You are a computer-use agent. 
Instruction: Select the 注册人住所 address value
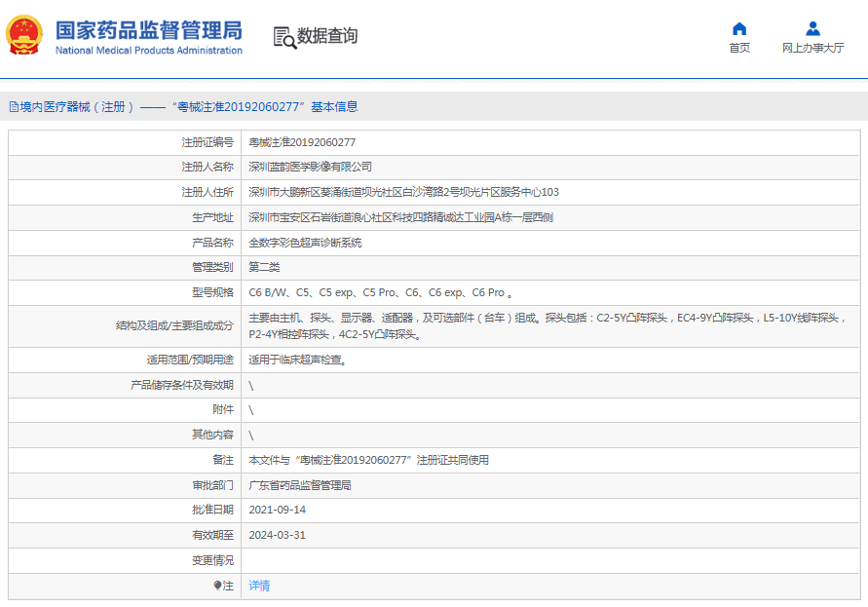pyautogui.click(x=403, y=192)
